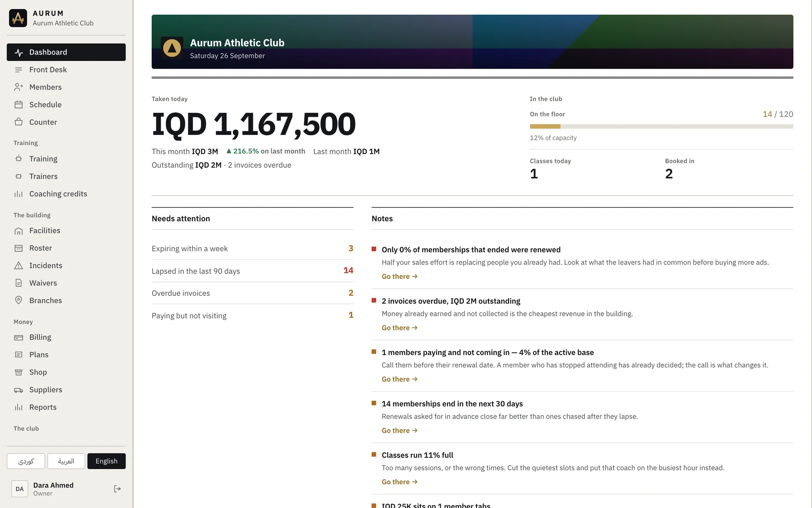This screenshot has width=812, height=508.
Task: Click the Roster icon
Action: click(19, 248)
